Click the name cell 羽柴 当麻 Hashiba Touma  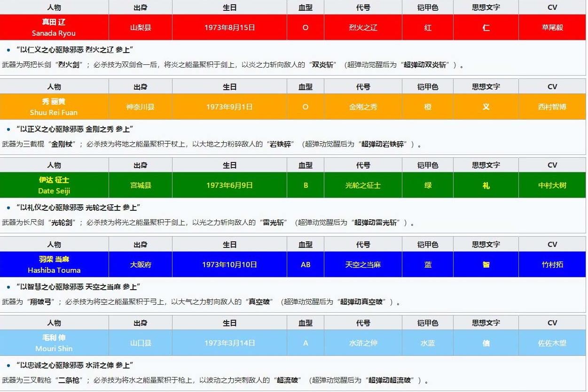54,264
